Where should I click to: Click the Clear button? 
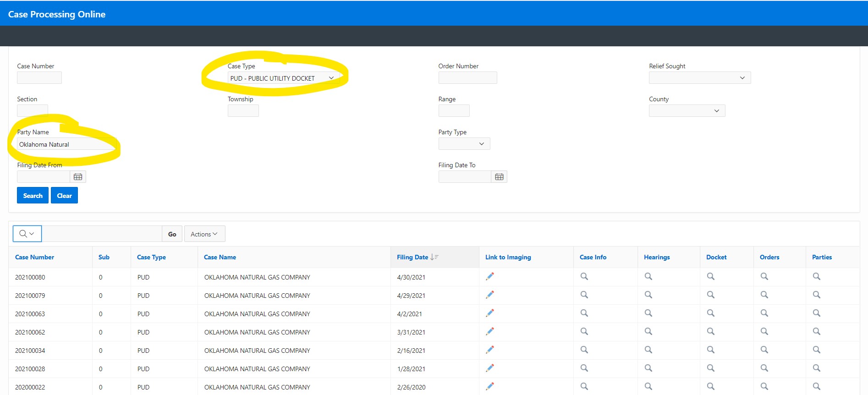pos(64,195)
